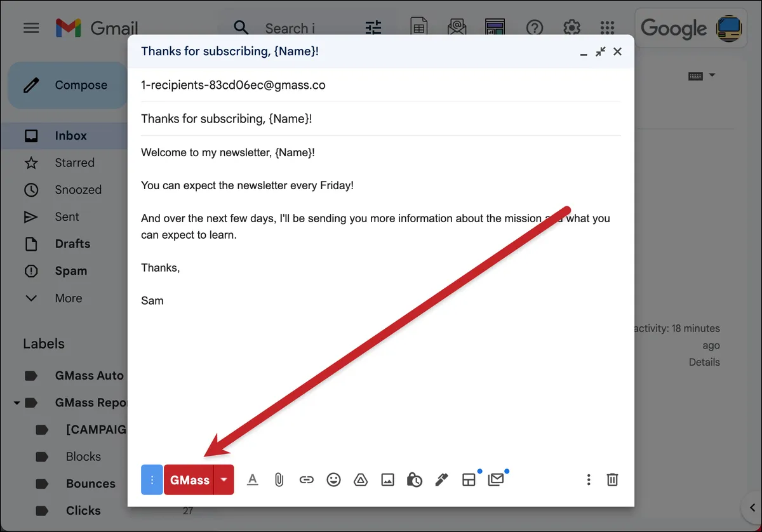Insert files using Google Drive

coord(361,480)
